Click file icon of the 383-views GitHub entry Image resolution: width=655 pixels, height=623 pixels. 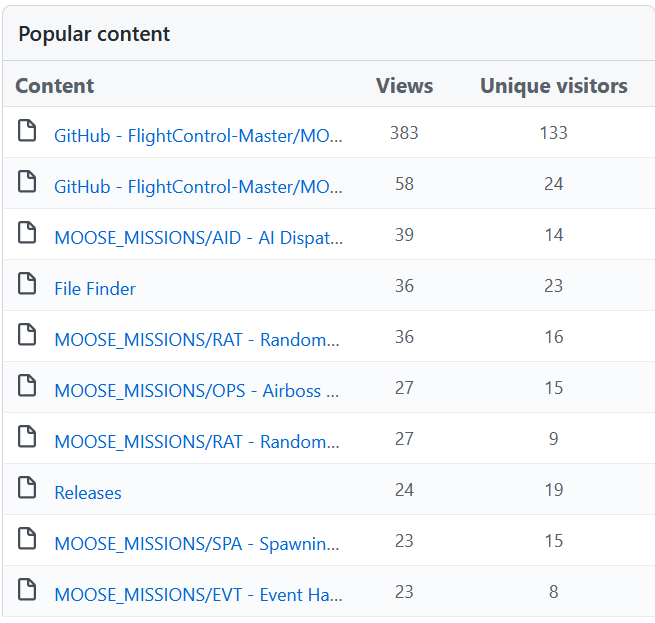click(27, 130)
